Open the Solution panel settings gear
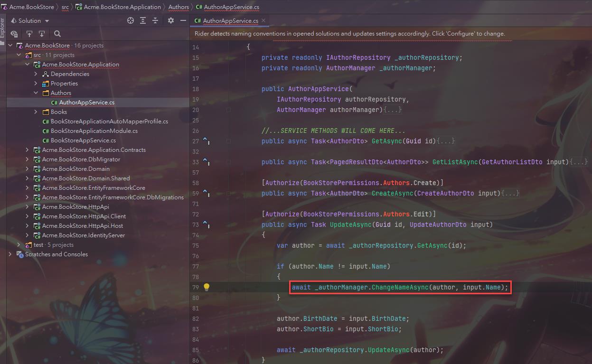The image size is (592, 364). click(171, 21)
